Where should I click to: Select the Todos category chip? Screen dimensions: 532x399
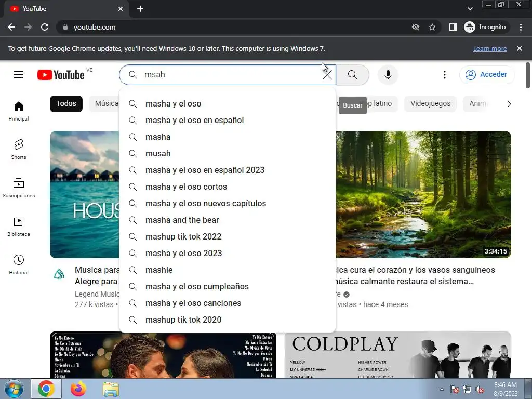(x=66, y=104)
